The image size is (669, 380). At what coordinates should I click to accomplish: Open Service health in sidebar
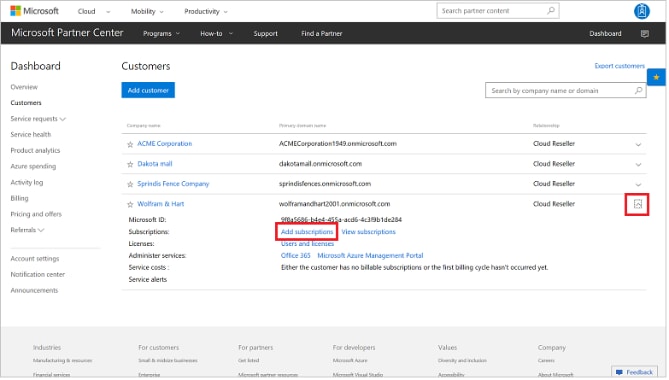tap(31, 135)
